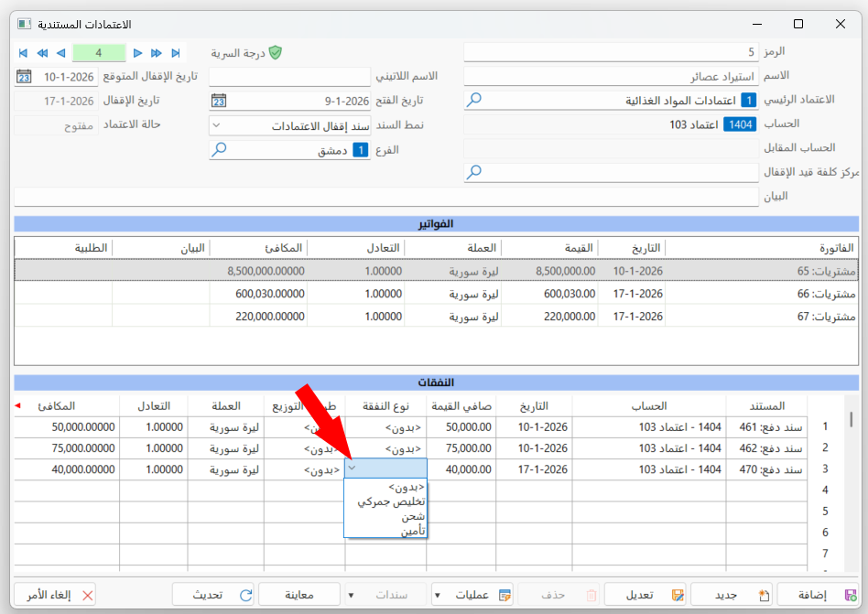Open the سندات button dropdown arrow
This screenshot has width=868, height=614.
pos(351,595)
